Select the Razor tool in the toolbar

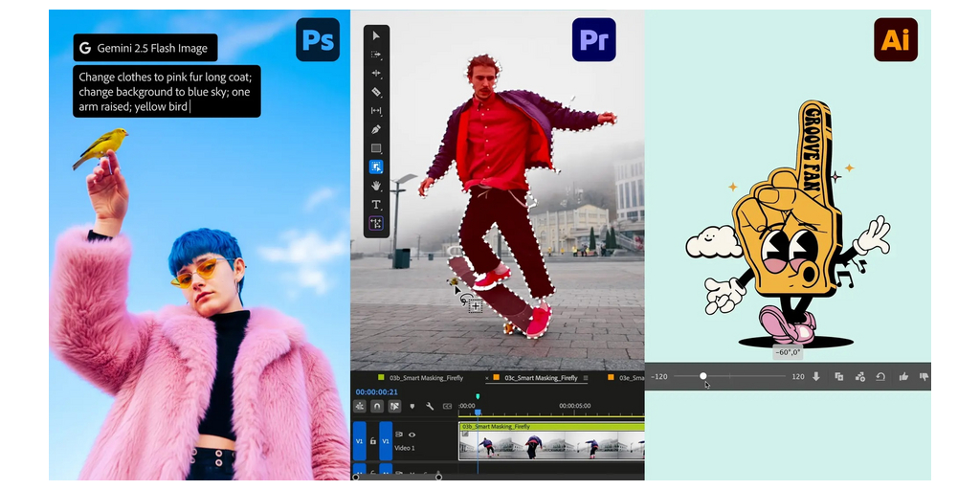376,92
